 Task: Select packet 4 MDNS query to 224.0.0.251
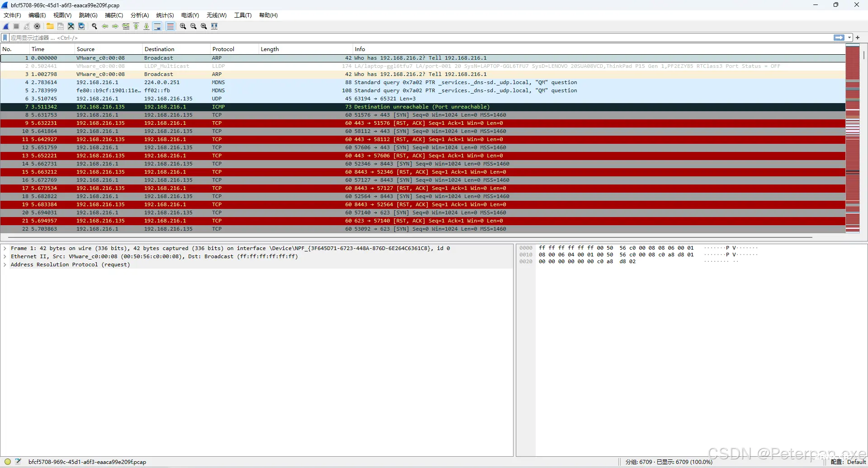point(423,82)
